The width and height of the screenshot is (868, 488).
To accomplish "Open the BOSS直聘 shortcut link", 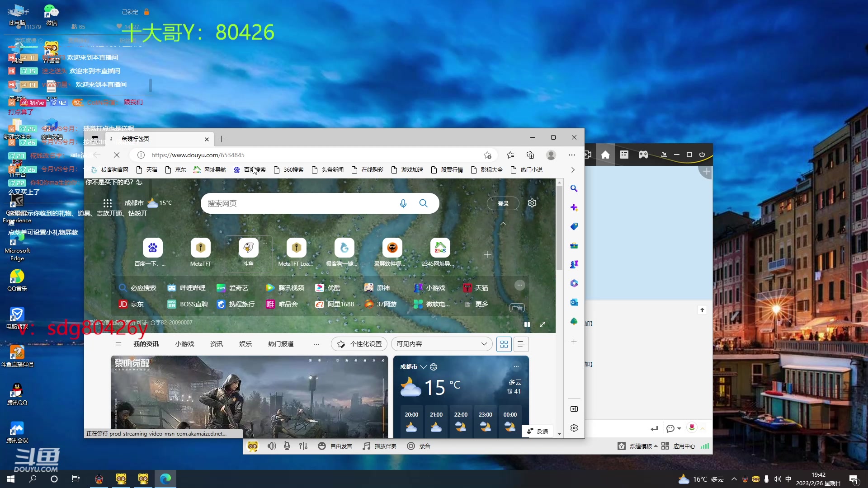I will click(x=188, y=304).
